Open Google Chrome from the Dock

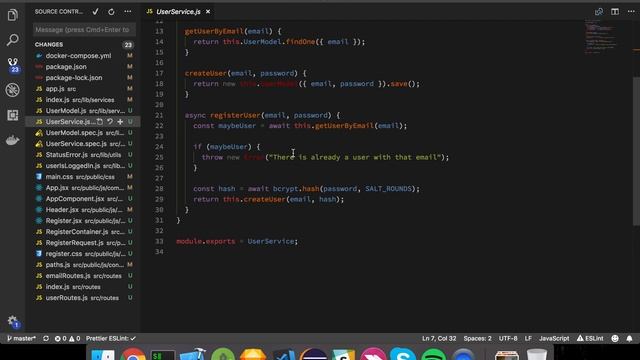[133, 354]
